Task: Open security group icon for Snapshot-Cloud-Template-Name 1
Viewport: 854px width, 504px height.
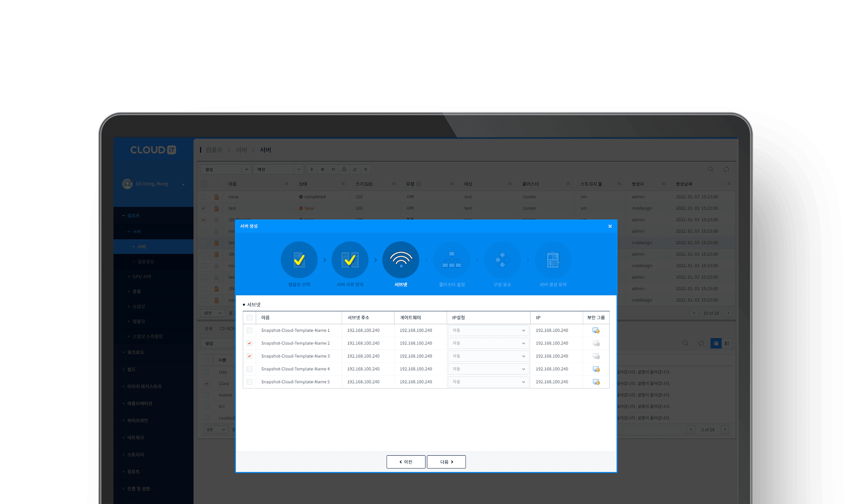Action: point(596,330)
